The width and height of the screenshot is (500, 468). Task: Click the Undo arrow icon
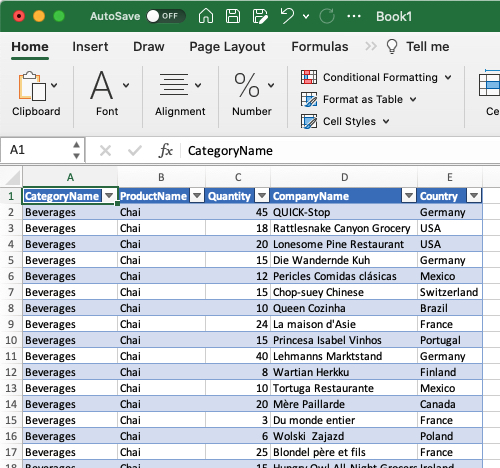point(287,16)
